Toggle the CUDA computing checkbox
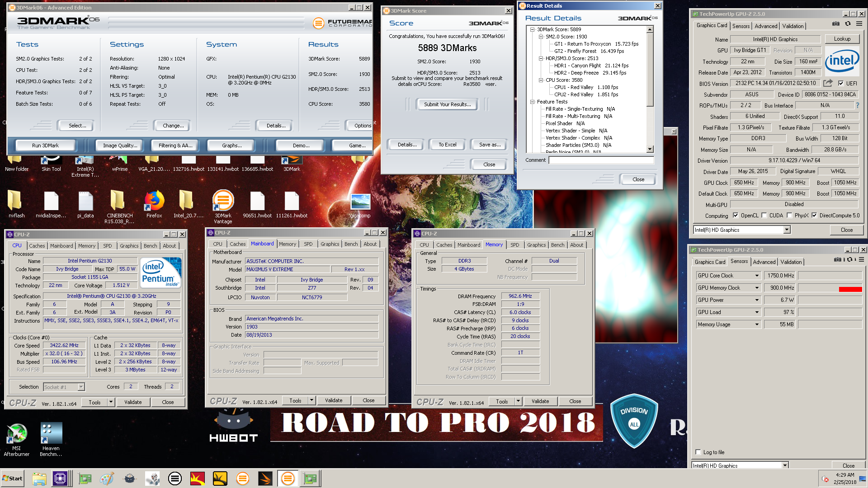Viewport: 868px width, 488px height. (x=764, y=216)
